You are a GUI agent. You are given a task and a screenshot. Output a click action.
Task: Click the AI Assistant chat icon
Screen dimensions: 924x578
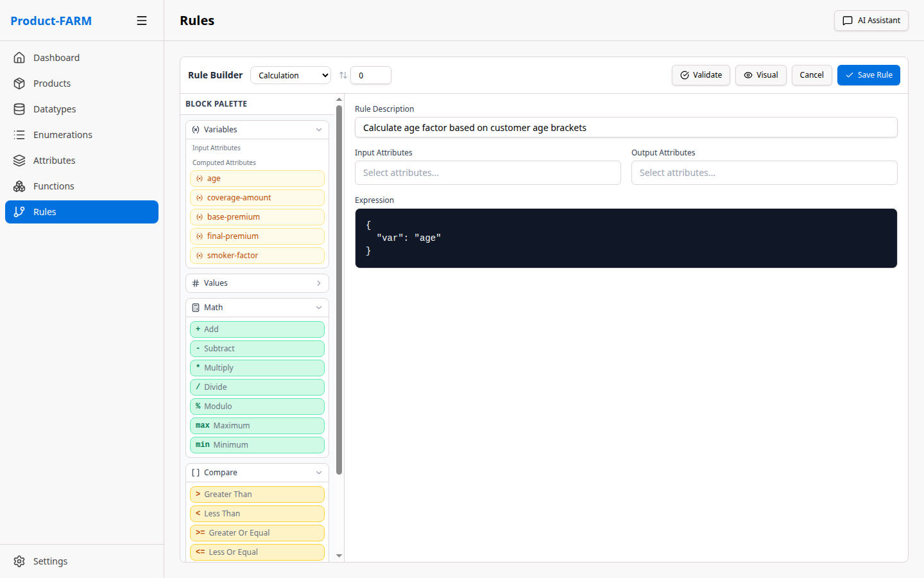[x=847, y=20]
